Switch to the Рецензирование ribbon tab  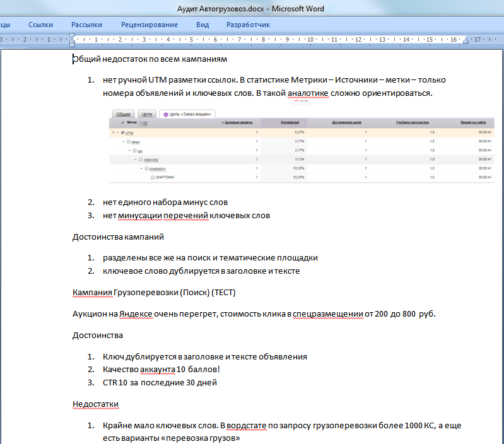(x=149, y=25)
